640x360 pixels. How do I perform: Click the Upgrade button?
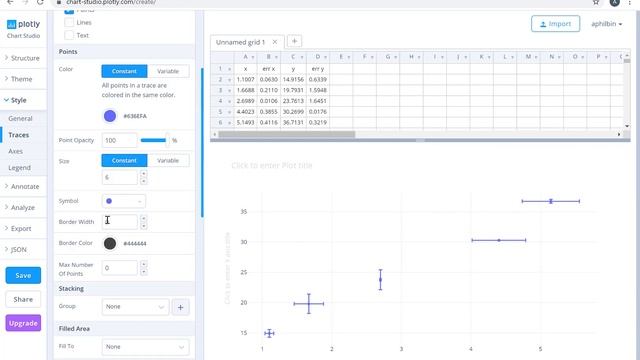(x=23, y=323)
